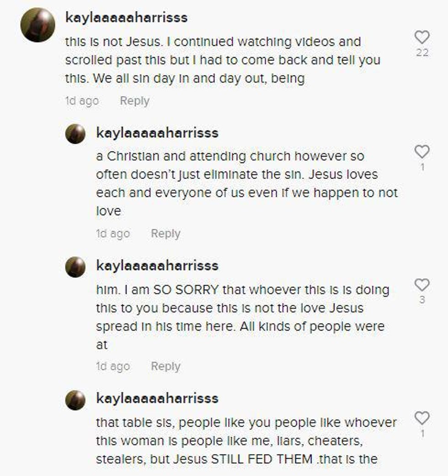Click avatar beside "that table sis" reply
The image size is (448, 476).
tap(75, 400)
